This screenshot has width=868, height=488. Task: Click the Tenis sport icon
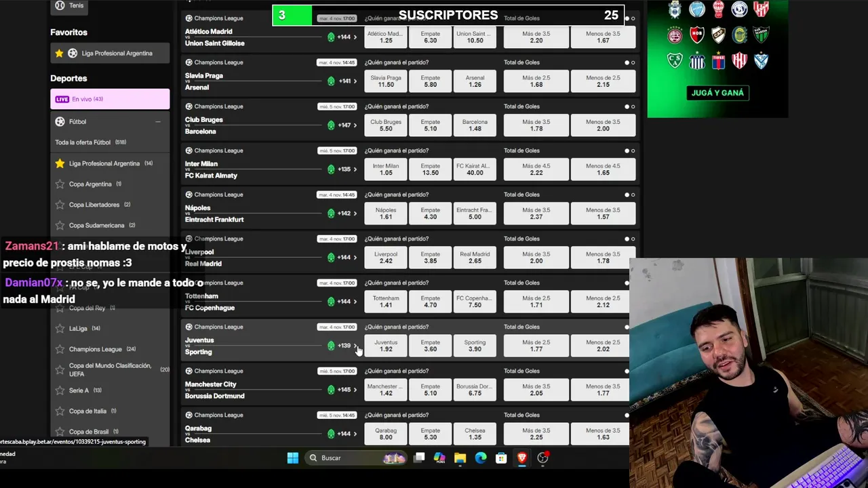coord(60,5)
